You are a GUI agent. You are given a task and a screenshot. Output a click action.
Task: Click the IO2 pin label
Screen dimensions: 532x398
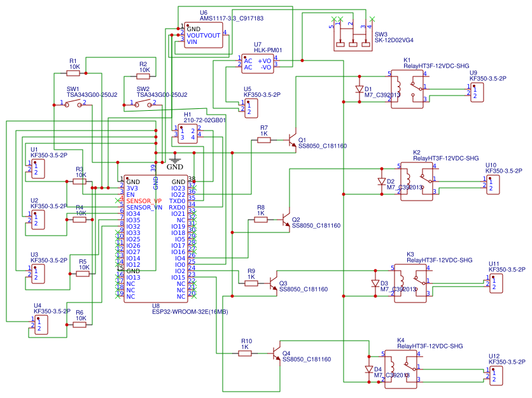[x=180, y=271]
